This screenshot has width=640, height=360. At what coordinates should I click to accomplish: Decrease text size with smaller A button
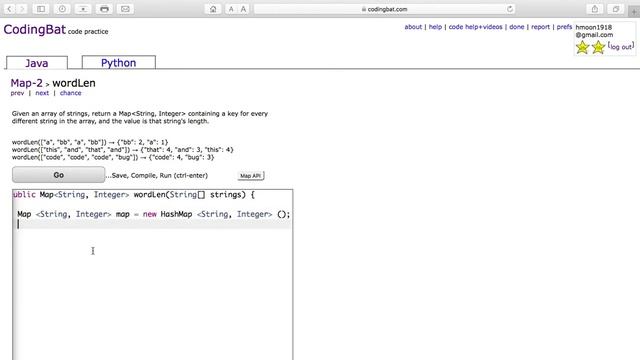click(x=231, y=9)
